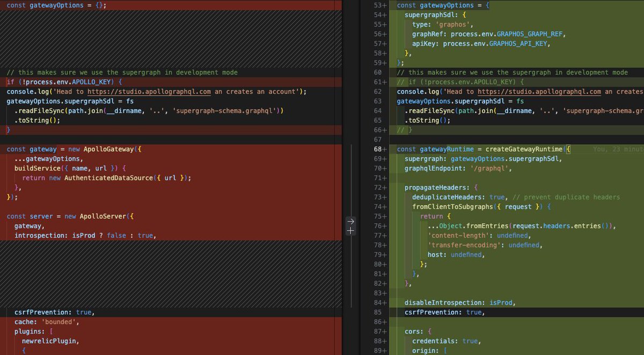
Task: Click '...gatewayOptions,' in the left pane
Action: [49, 159]
